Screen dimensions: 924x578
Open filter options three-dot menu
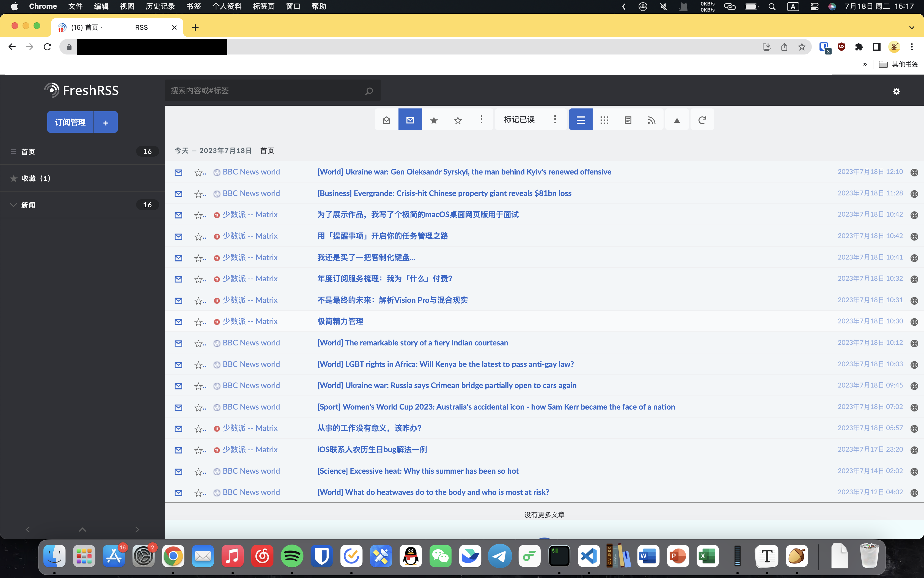482,120
